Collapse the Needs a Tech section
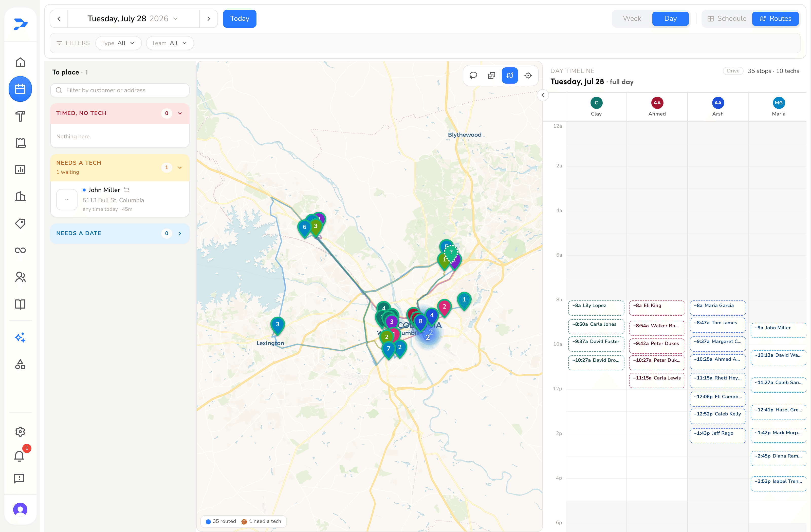 180,167
